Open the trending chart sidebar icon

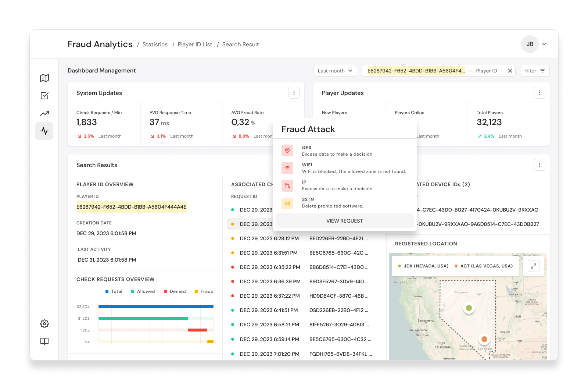coord(44,113)
